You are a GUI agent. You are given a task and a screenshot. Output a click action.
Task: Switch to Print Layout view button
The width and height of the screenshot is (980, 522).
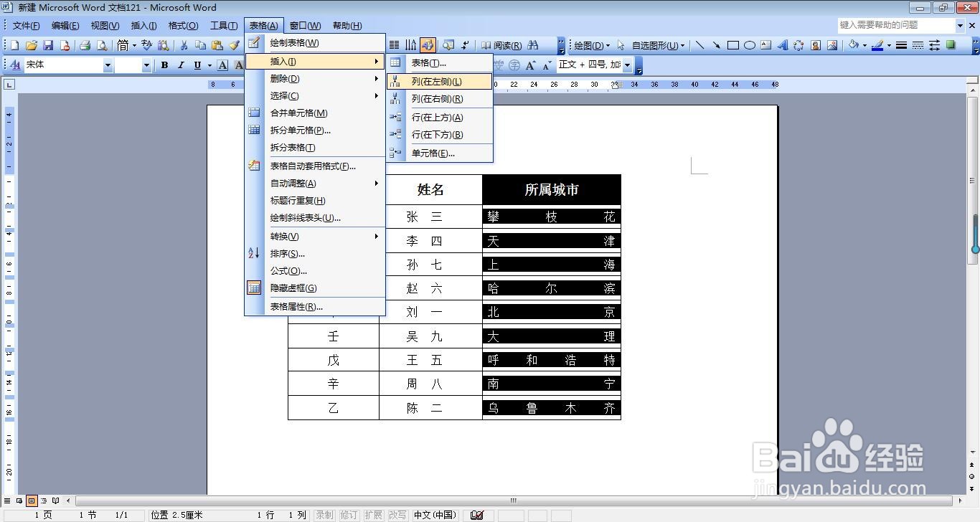coord(32,500)
